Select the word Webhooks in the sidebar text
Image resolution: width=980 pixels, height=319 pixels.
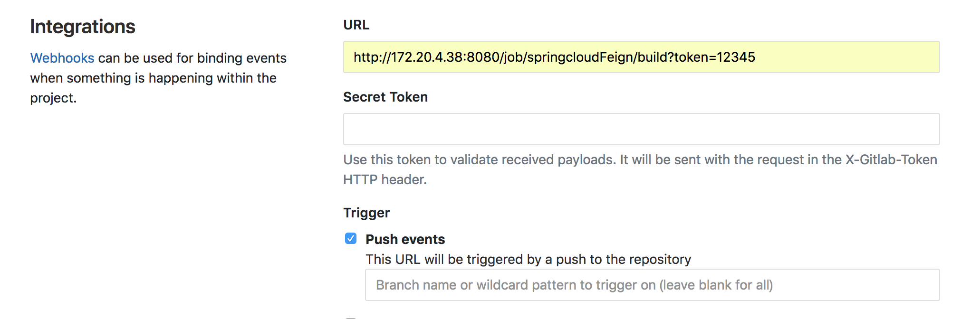coord(62,57)
